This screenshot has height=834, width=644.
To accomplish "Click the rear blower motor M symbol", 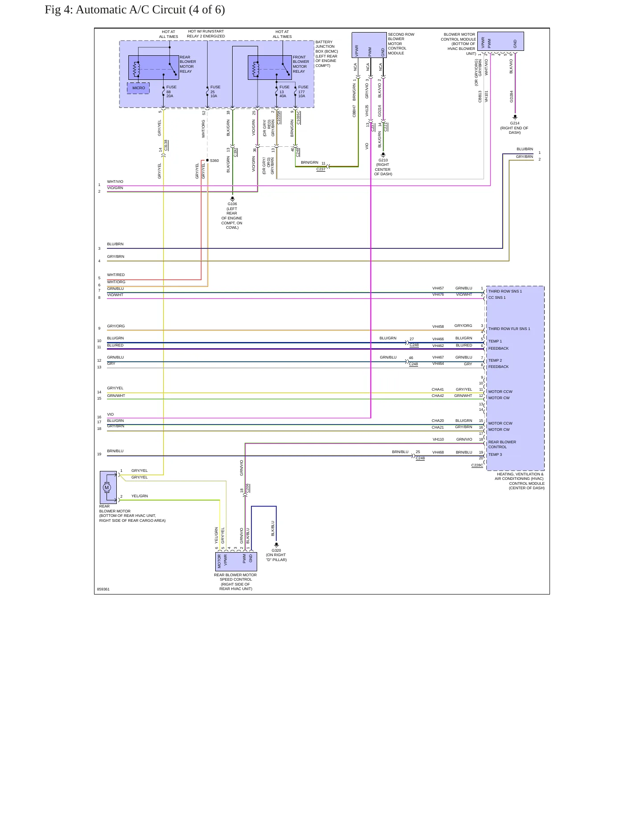I will pyautogui.click(x=107, y=487).
